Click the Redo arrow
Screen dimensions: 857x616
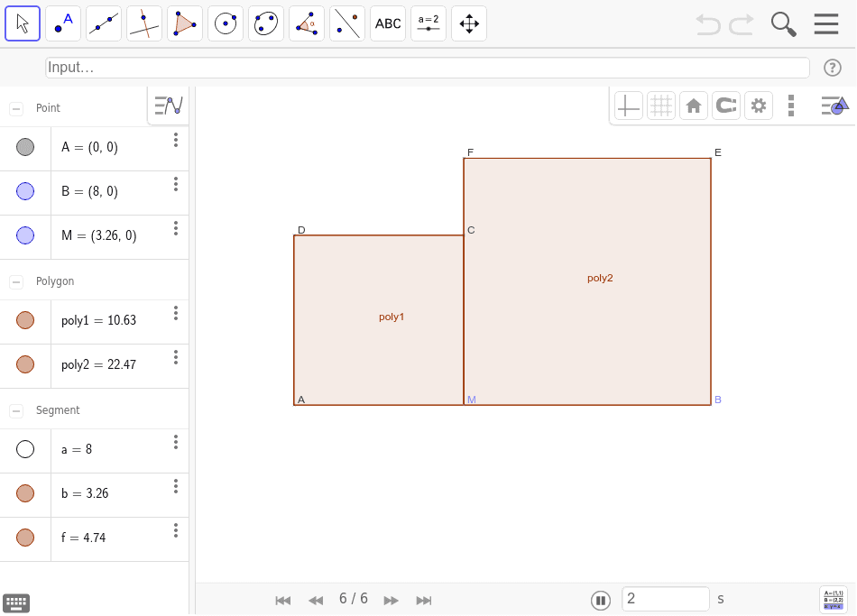click(x=742, y=24)
